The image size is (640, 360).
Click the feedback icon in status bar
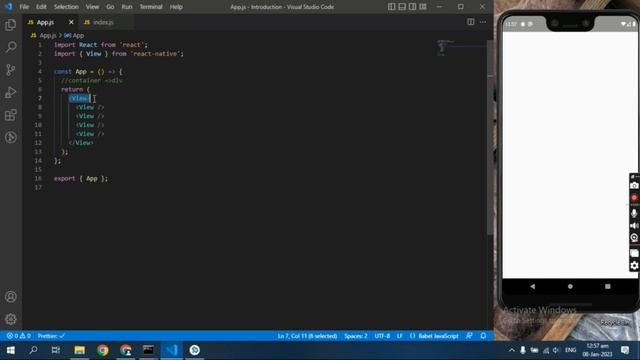pos(469,336)
